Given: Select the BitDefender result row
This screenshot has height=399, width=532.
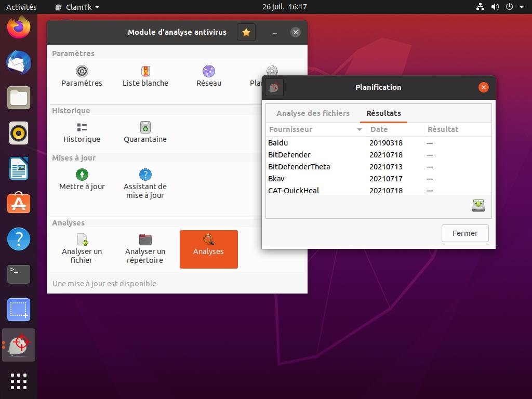Looking at the screenshot, I should pos(289,155).
